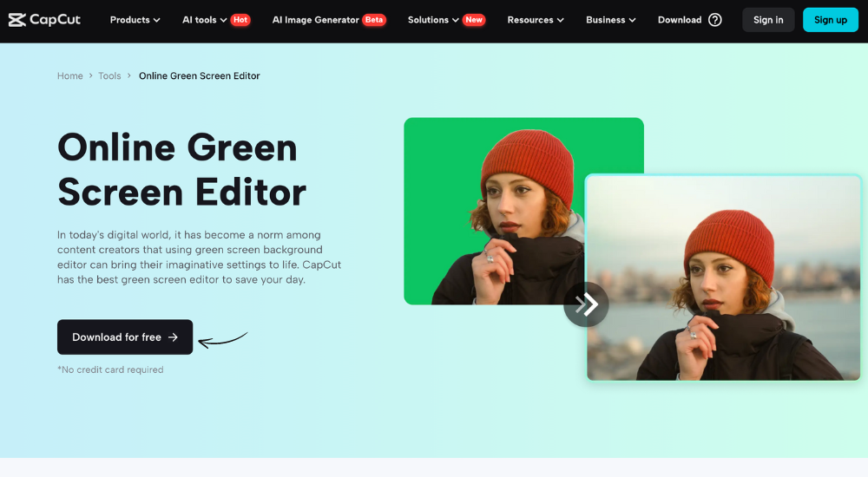Click the Sign up button

coord(831,20)
